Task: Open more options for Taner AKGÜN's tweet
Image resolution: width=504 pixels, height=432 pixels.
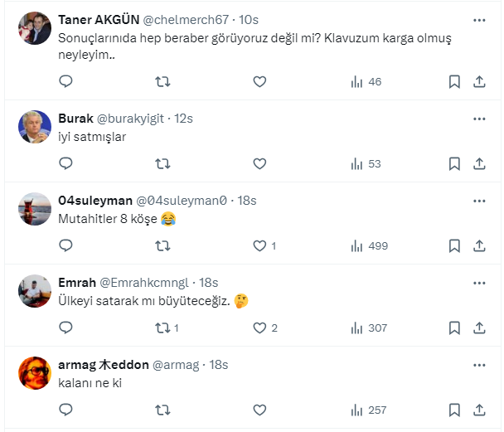Action: coord(479,19)
